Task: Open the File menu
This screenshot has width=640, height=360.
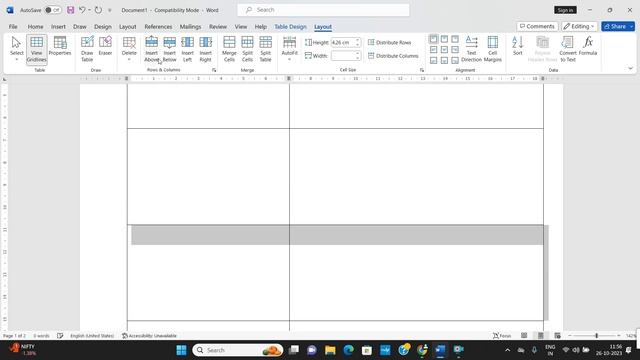Action: click(x=13, y=27)
